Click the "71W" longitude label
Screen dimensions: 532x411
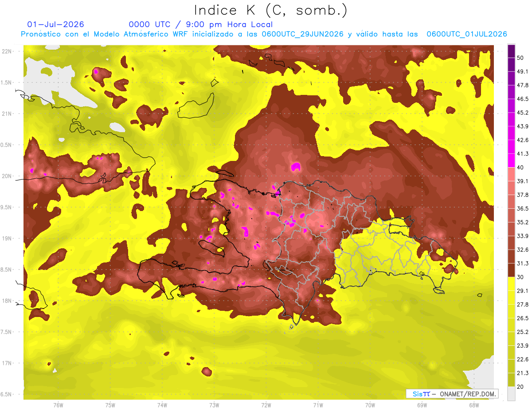click(318, 405)
